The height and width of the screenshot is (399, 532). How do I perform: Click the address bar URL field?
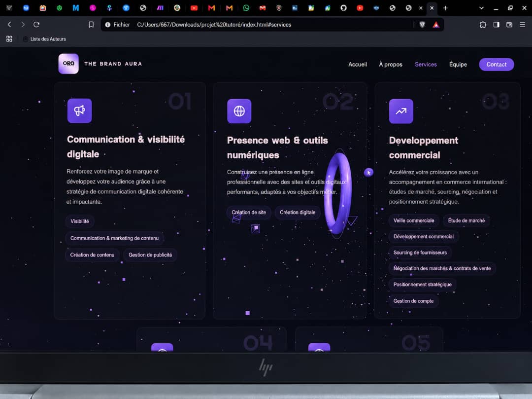tap(259, 25)
